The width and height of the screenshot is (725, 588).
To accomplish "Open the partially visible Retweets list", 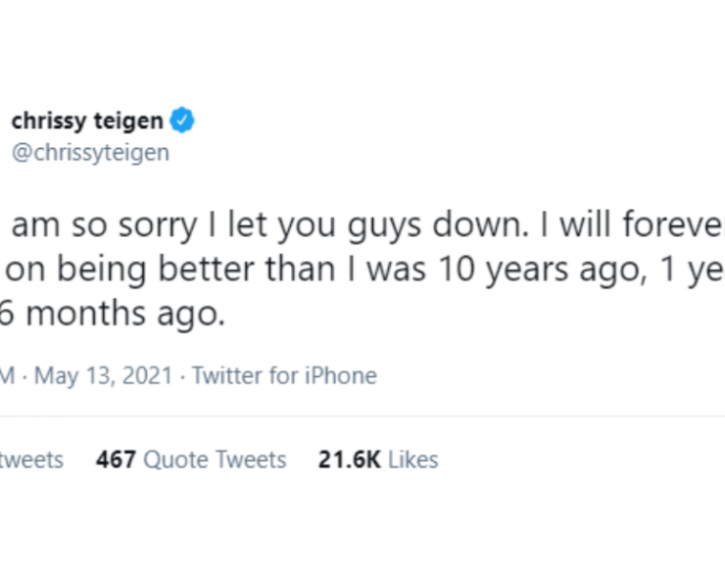I will coord(31,460).
